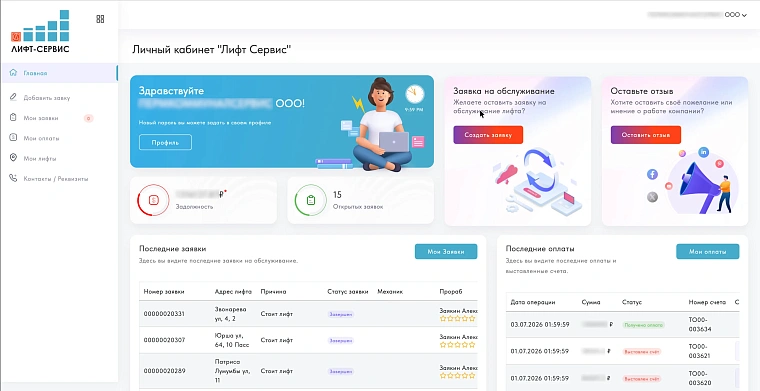
Task: Open Мои оплаты button above the payments table
Action: pos(708,251)
